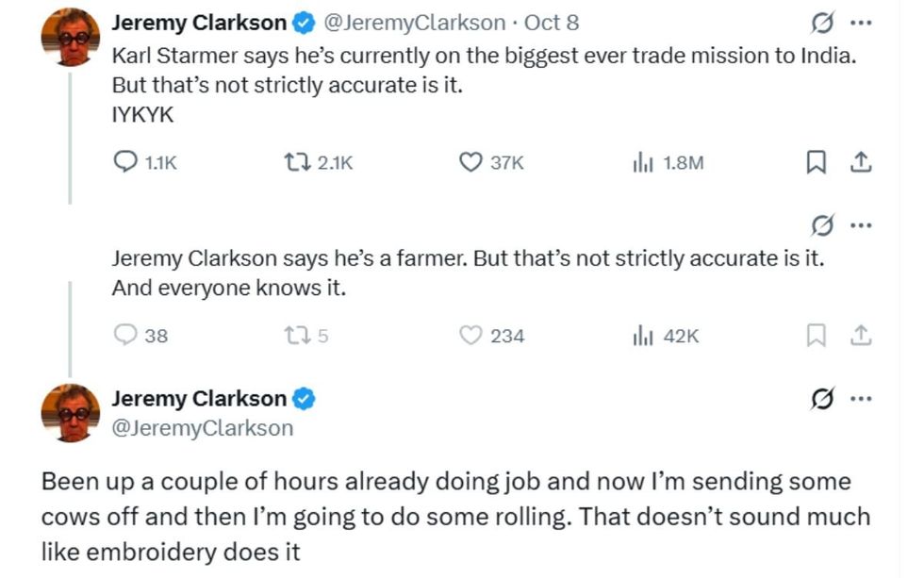Screen dimensions: 924x578
Task: Bookmark the farmer reply tweet
Action: [816, 336]
